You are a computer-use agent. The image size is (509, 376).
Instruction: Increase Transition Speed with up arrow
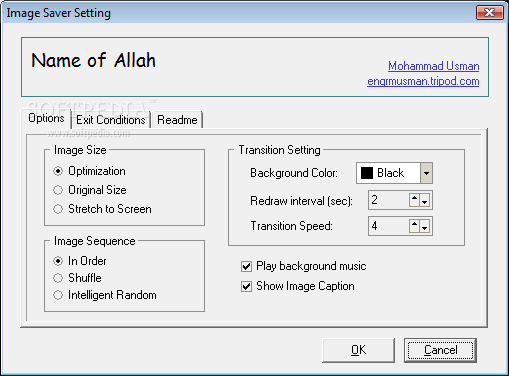pos(414,226)
